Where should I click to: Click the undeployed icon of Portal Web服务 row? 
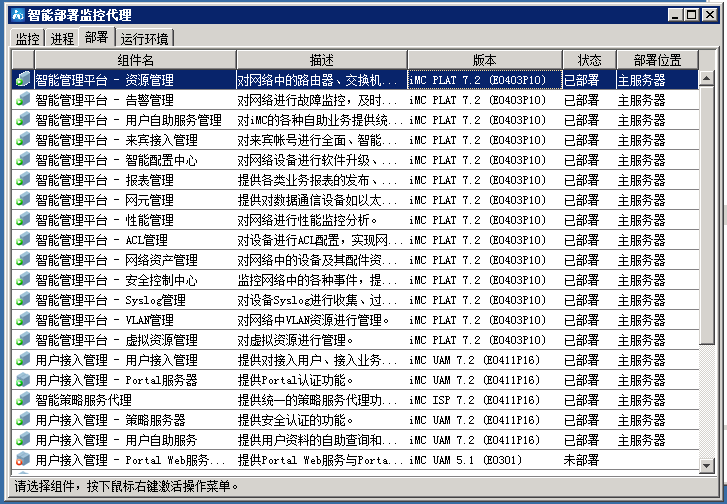point(23,459)
